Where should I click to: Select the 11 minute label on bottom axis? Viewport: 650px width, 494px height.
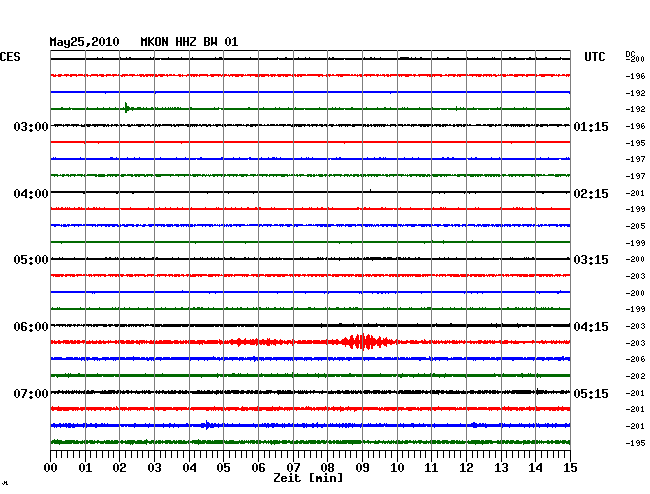pyautogui.click(x=431, y=467)
